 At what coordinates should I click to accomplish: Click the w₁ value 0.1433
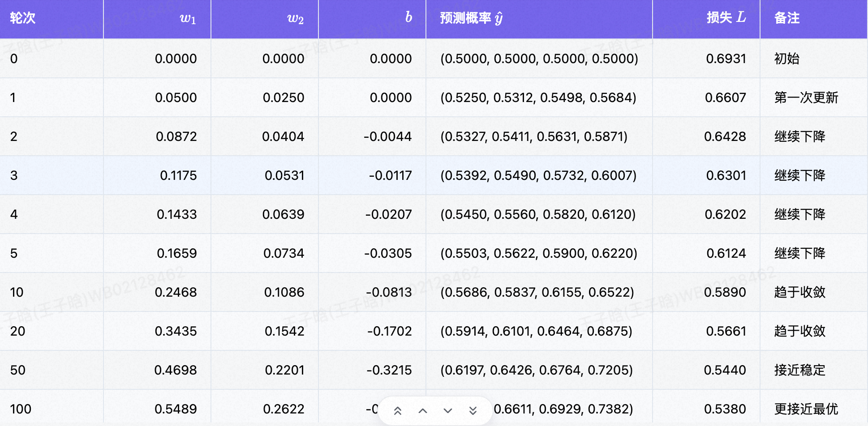[x=177, y=214]
